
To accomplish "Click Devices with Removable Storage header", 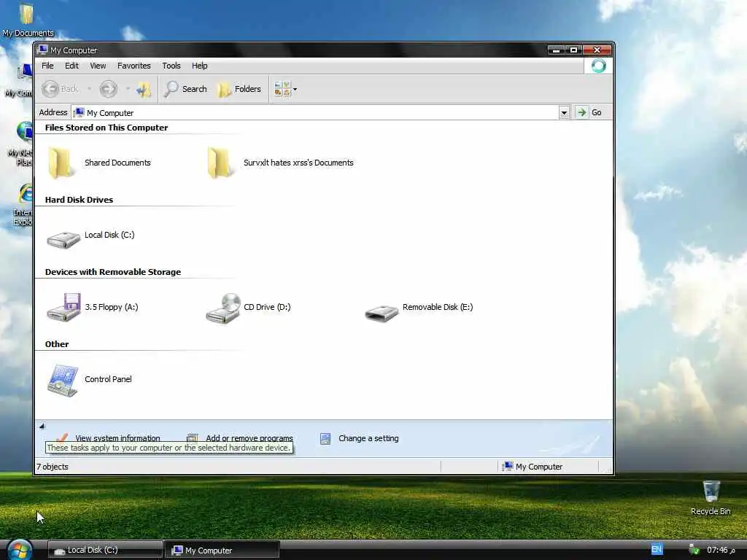I will [x=113, y=273].
